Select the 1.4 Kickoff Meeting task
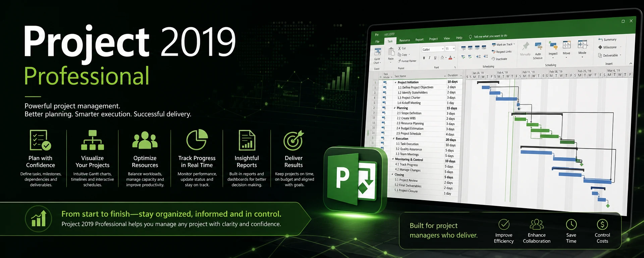644x258 pixels. tap(409, 103)
